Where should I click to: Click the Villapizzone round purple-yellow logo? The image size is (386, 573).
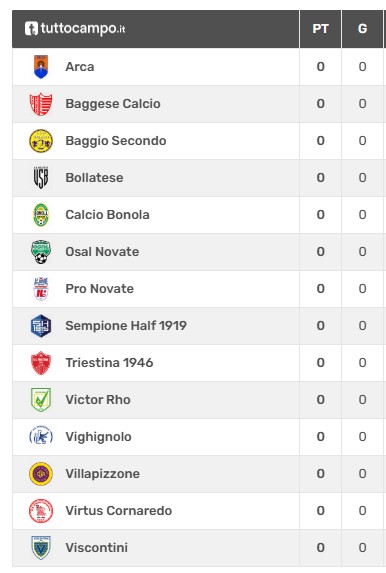point(41,474)
